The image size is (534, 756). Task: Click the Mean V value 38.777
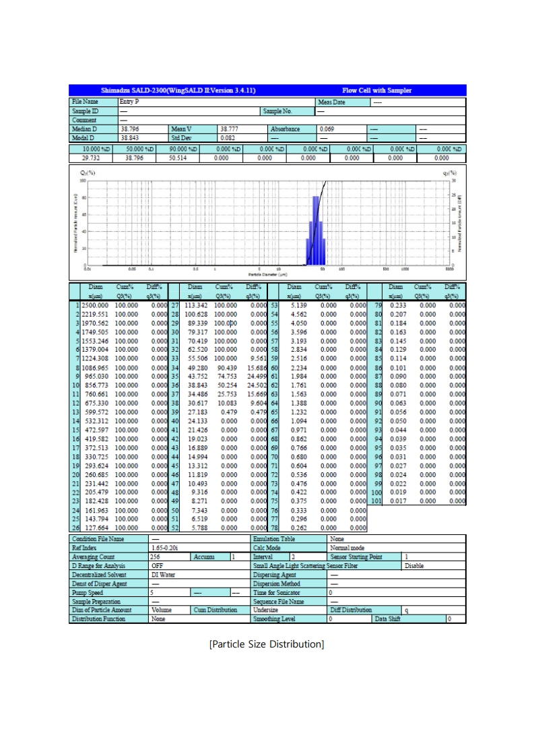coord(229,129)
